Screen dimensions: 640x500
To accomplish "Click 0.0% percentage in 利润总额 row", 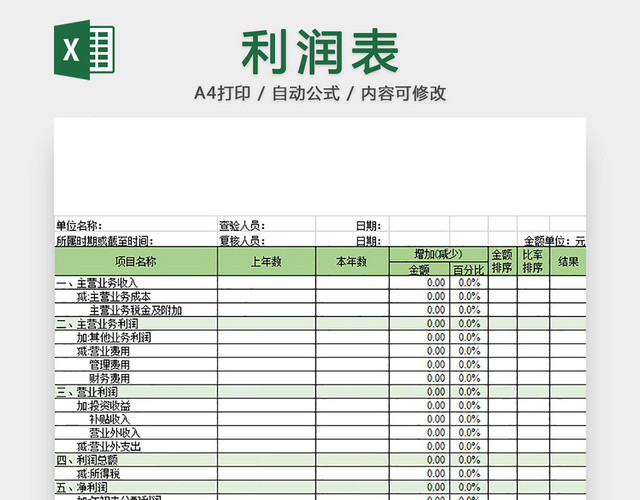I will pyautogui.click(x=469, y=460).
